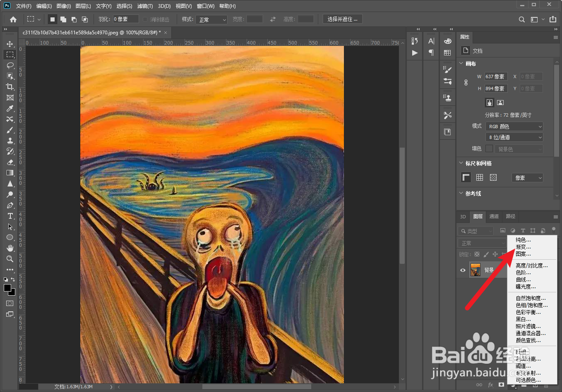The width and height of the screenshot is (562, 392).
Task: Choose 色相/饱和度... menu entry
Action: point(531,305)
